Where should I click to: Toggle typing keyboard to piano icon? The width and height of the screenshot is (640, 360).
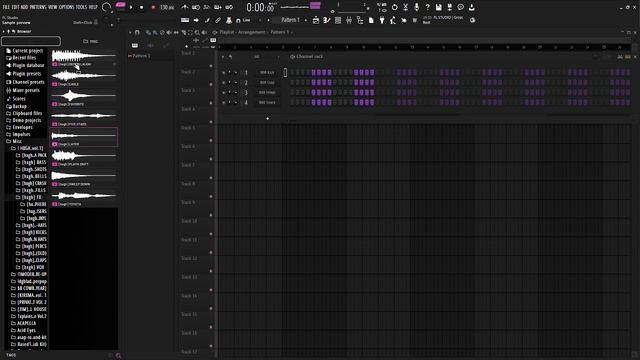[x=185, y=20]
